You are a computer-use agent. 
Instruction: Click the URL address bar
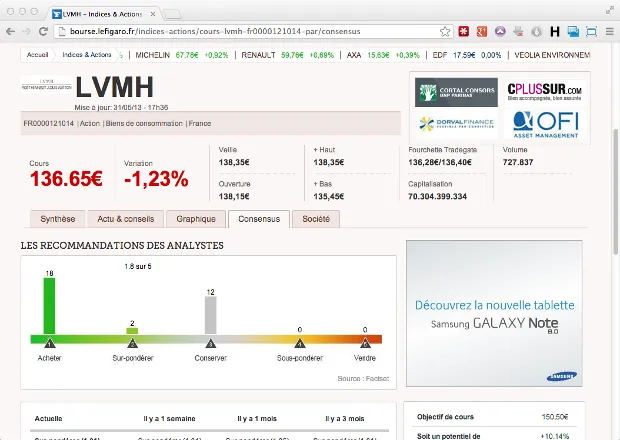point(253,31)
